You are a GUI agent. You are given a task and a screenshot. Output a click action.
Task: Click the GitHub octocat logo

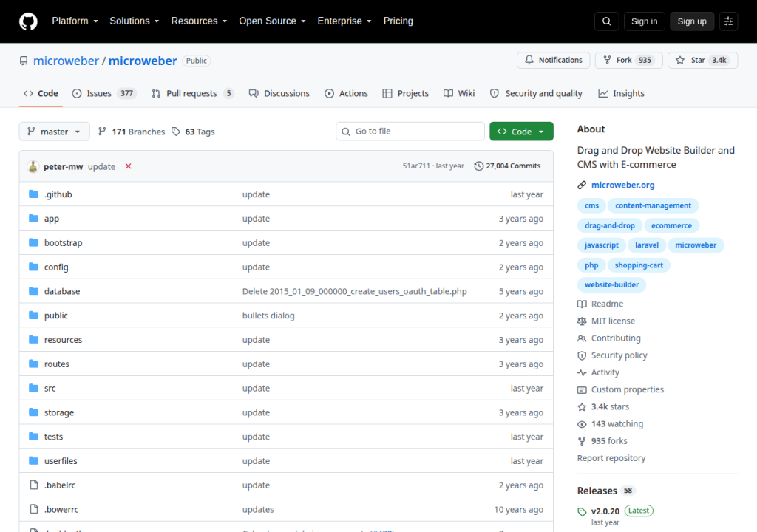coord(28,21)
